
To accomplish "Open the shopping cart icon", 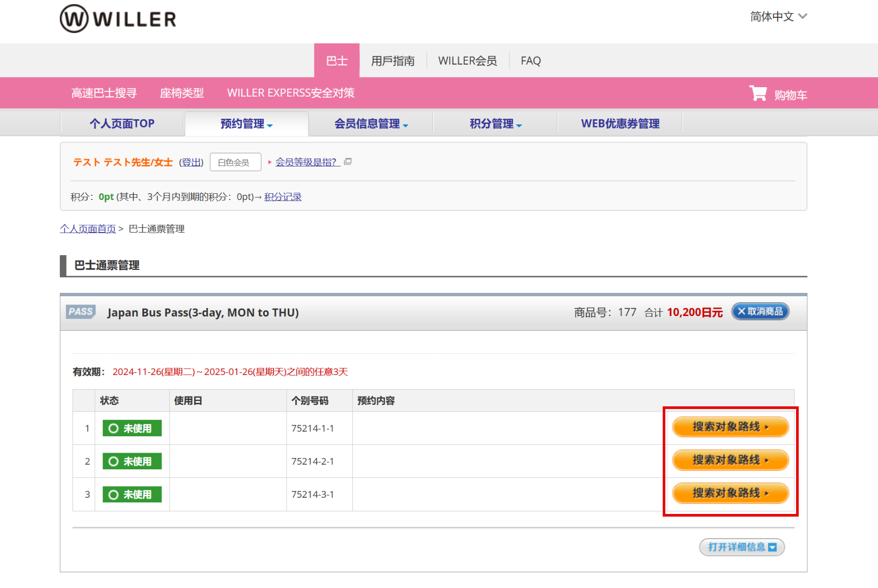I will click(x=758, y=93).
